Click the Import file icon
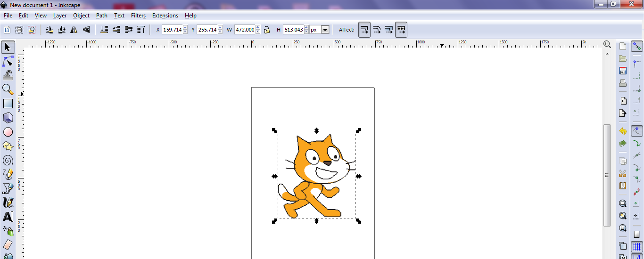 [x=623, y=101]
